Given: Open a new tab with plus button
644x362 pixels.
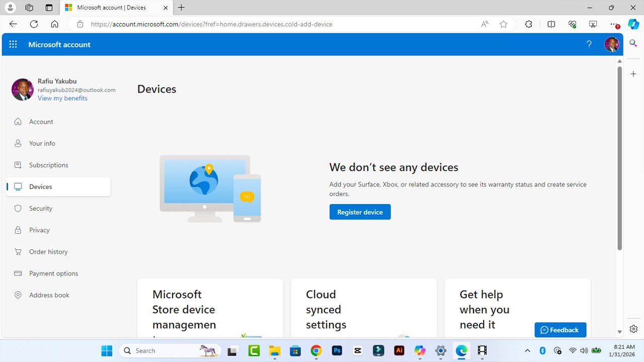Looking at the screenshot, I should click(x=181, y=8).
